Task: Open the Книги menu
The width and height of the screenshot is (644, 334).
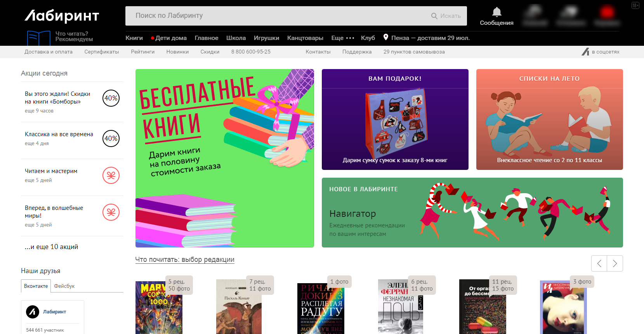Action: (134, 38)
